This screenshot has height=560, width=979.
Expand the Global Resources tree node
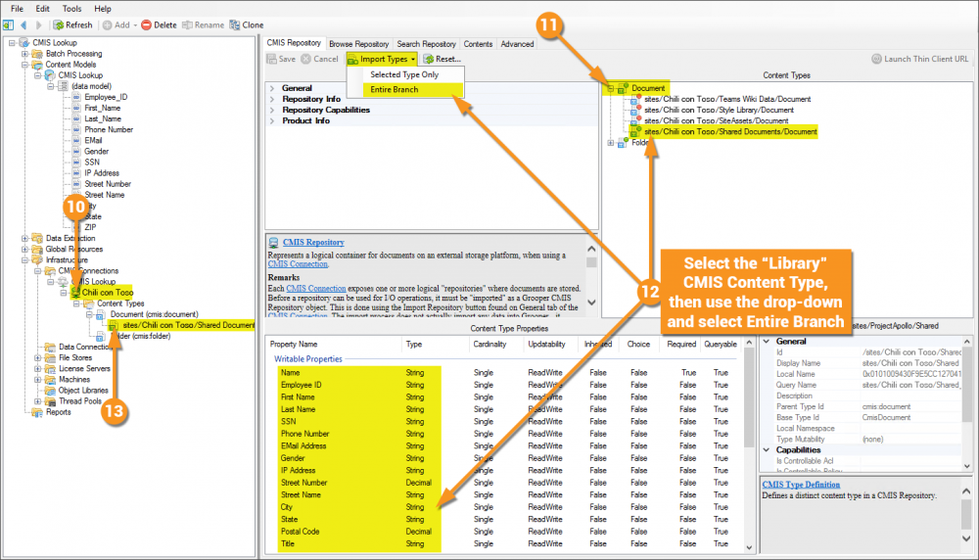[x=25, y=249]
